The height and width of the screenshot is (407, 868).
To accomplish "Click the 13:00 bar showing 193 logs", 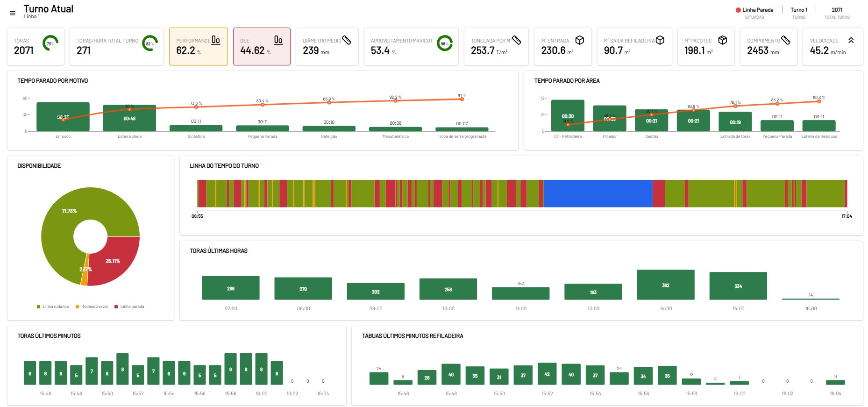I will [593, 292].
